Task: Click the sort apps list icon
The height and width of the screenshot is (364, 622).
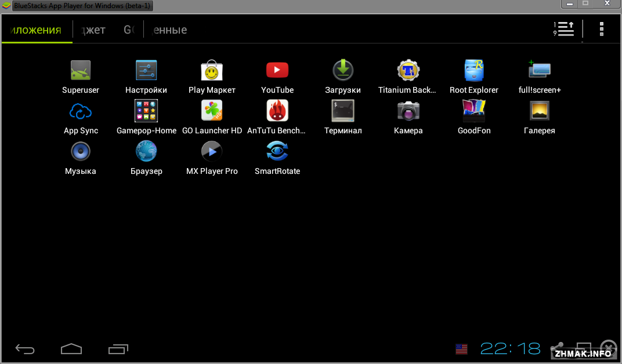Action: (x=564, y=29)
